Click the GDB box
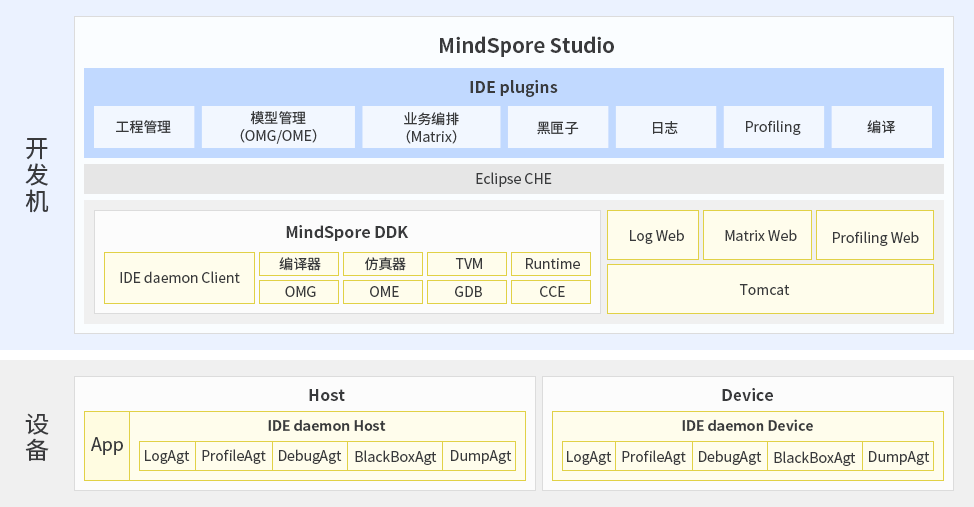Viewport: 974px width, 507px height. coord(467,292)
